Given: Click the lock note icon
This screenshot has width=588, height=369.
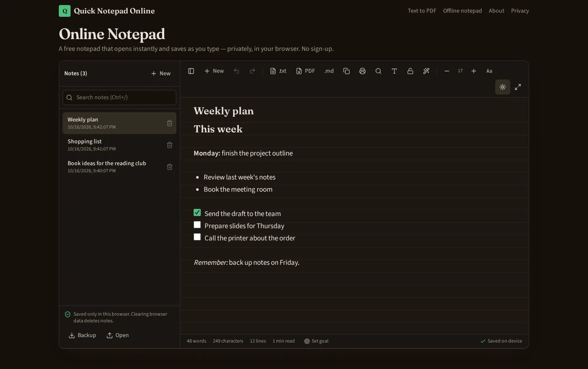Looking at the screenshot, I should [410, 71].
